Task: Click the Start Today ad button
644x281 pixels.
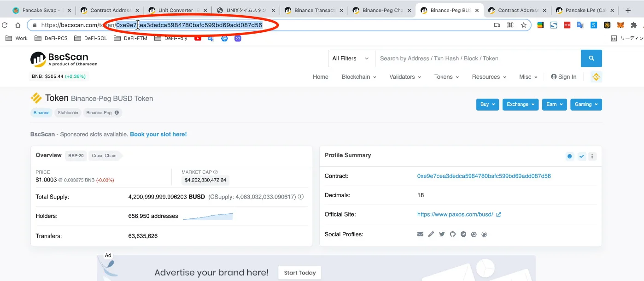Action: click(300, 273)
